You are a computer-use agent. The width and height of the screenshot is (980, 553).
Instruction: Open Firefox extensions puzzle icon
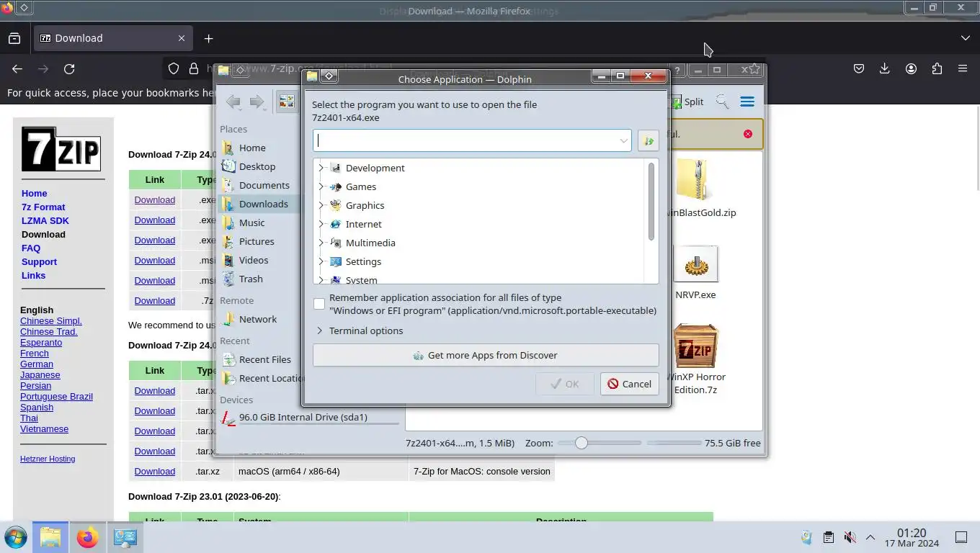point(937,68)
